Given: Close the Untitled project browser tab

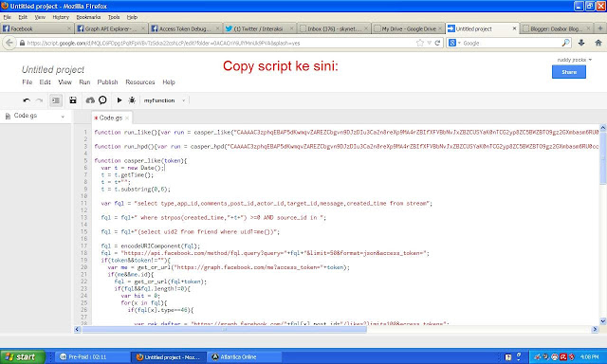Looking at the screenshot, I should coord(514,28).
